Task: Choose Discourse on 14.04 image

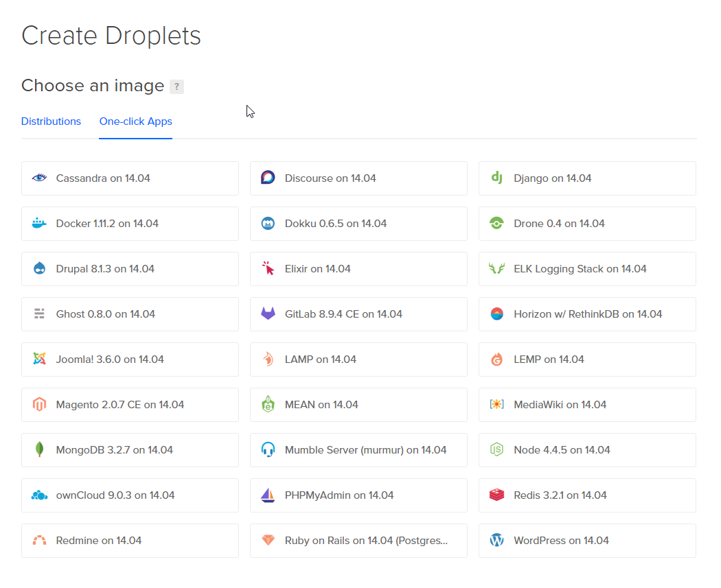Action: [358, 178]
